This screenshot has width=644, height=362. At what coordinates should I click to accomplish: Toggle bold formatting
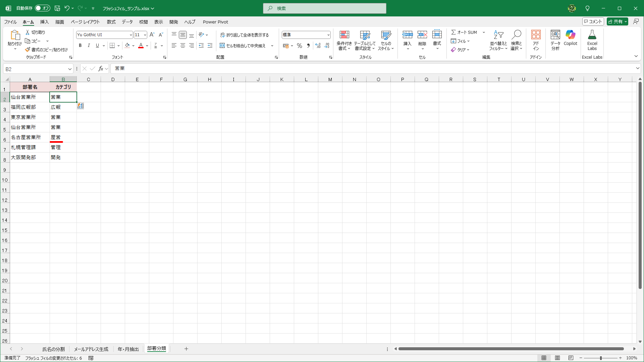coord(80,46)
